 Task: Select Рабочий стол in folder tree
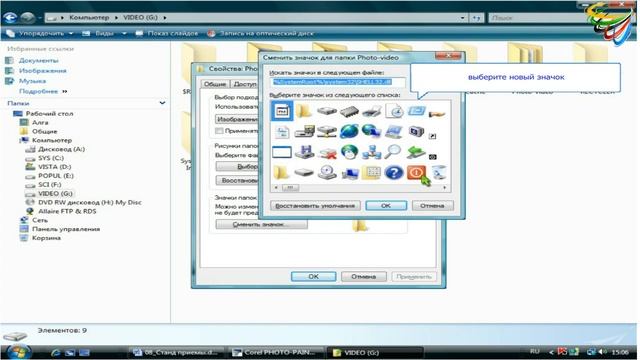pos(49,113)
